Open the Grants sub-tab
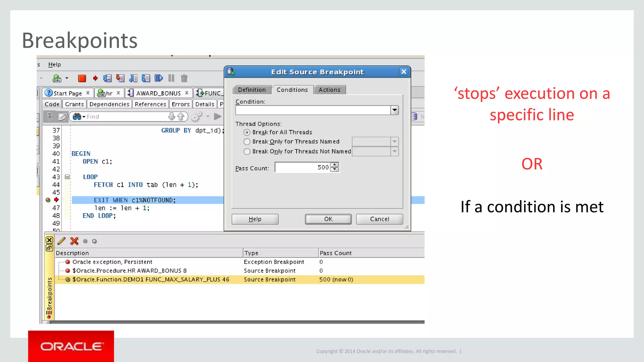 [75, 104]
